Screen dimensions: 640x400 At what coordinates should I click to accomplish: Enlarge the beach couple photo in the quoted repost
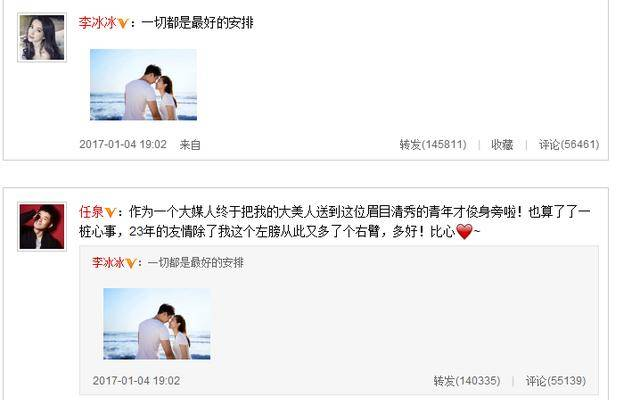point(157,324)
